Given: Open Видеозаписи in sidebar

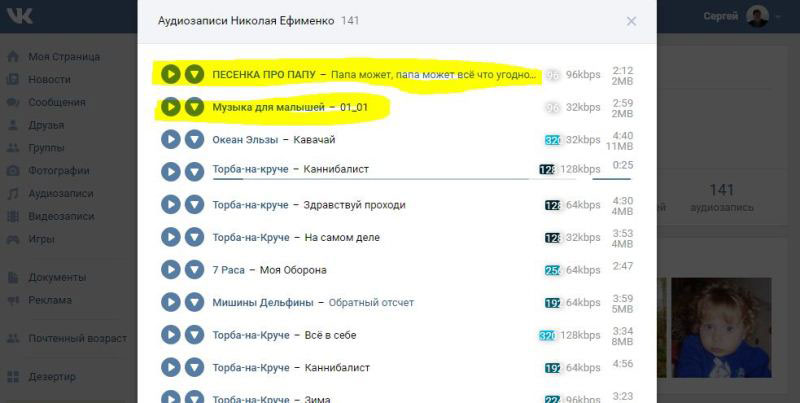Looking at the screenshot, I should (x=61, y=216).
